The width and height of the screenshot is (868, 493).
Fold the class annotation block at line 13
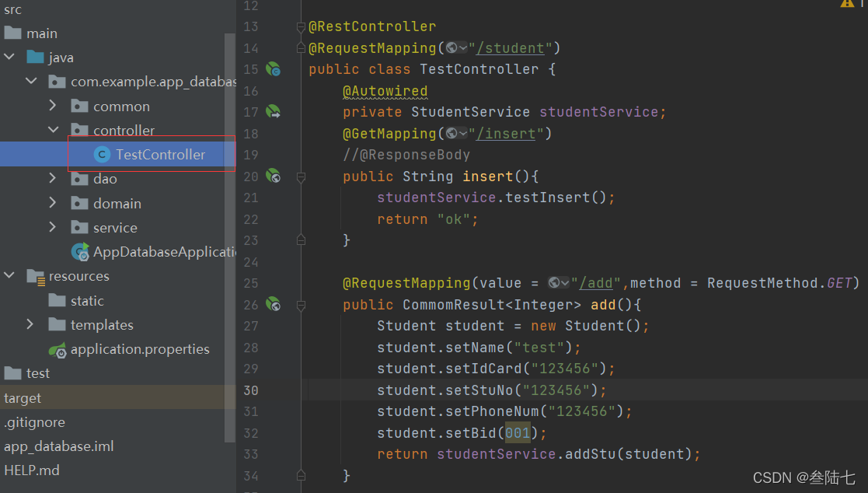coord(302,26)
